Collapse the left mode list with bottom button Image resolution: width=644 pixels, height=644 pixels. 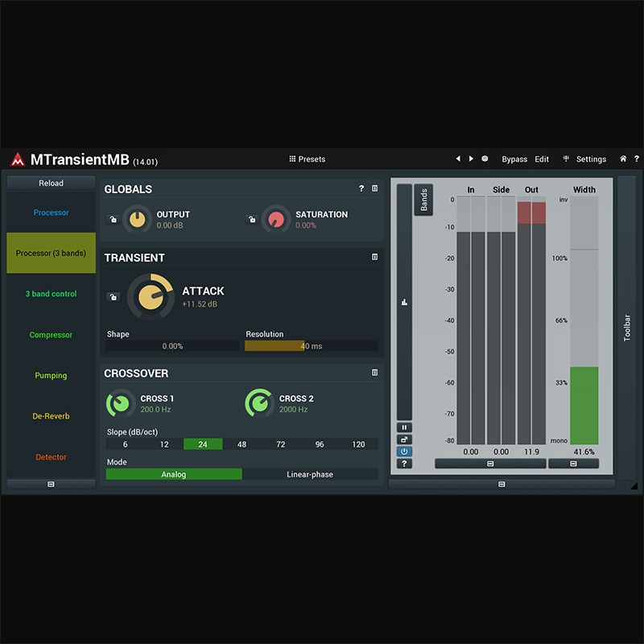(x=51, y=485)
